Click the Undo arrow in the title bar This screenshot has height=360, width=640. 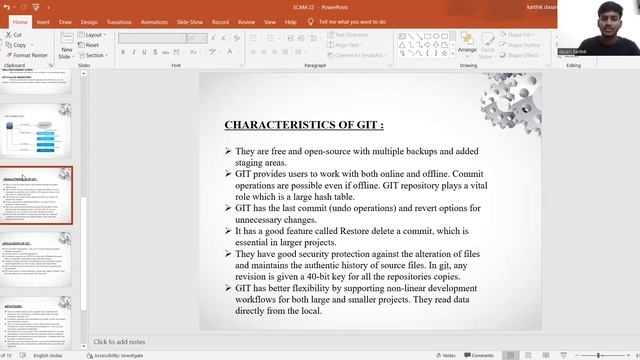click(x=7, y=7)
